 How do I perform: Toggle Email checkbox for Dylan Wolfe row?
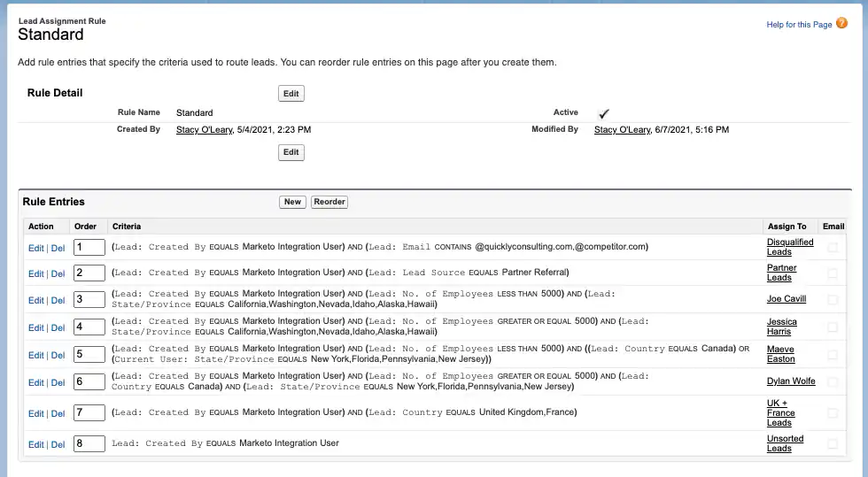coord(832,381)
